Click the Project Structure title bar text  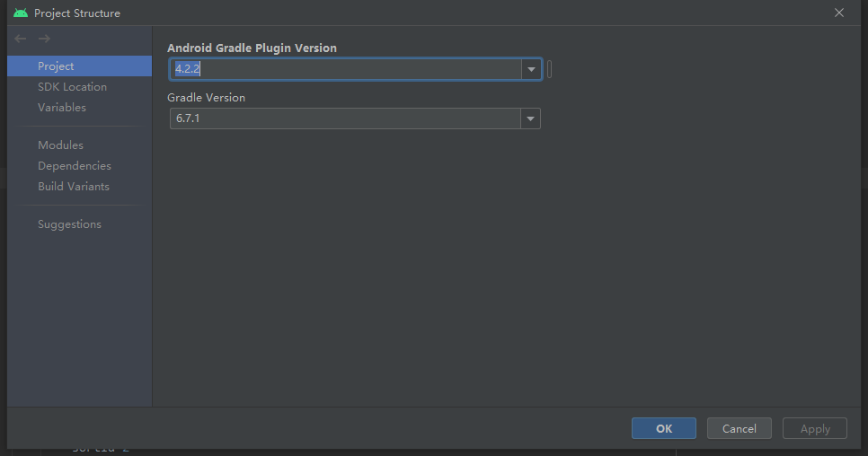coord(77,13)
